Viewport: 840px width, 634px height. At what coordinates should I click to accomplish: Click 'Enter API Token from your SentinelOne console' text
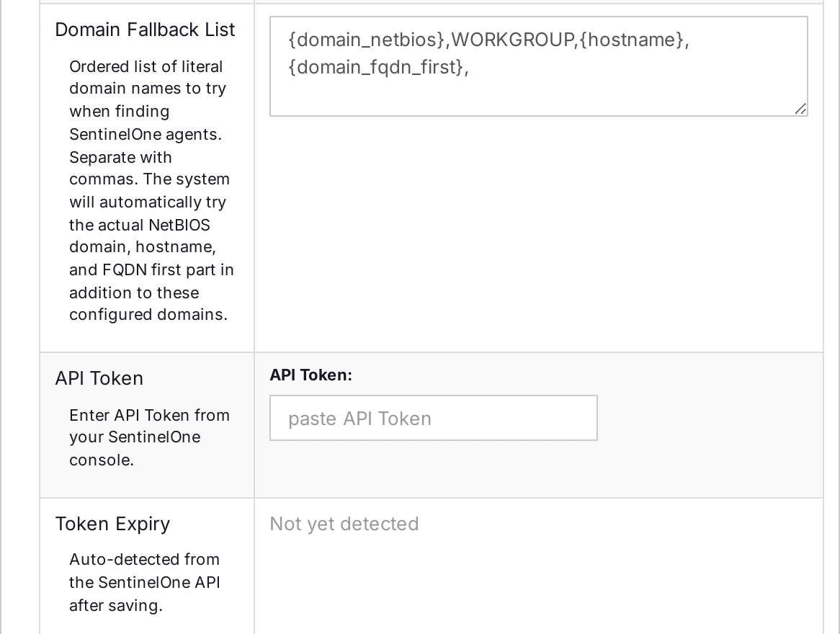(x=149, y=437)
